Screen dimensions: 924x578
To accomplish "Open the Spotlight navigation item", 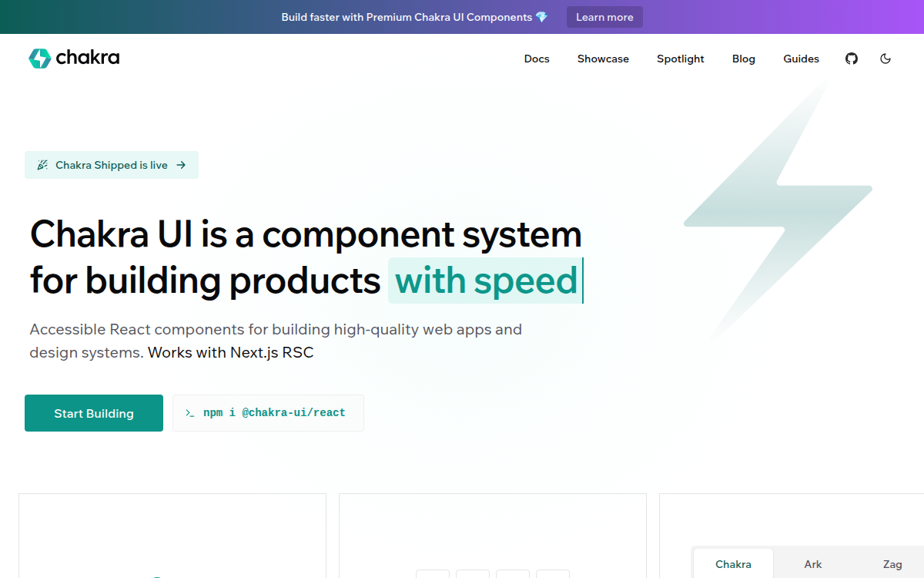I will 681,59.
